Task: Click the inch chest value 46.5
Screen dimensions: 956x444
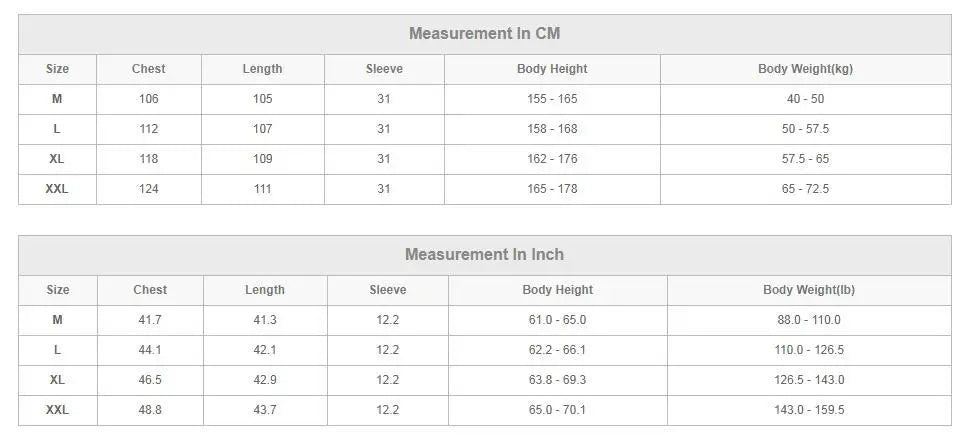Action: (150, 380)
